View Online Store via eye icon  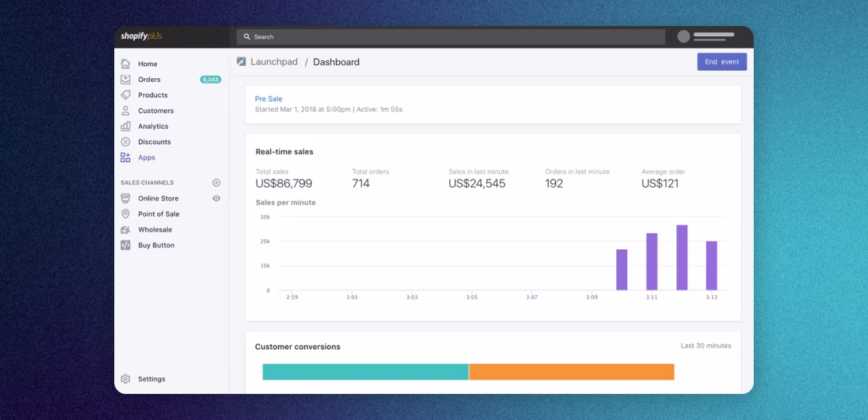pyautogui.click(x=216, y=198)
